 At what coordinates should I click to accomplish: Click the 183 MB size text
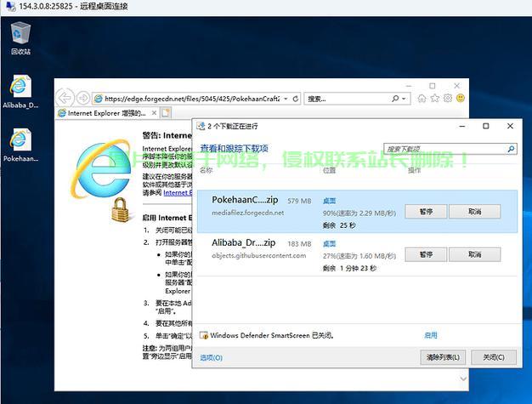pos(299,244)
